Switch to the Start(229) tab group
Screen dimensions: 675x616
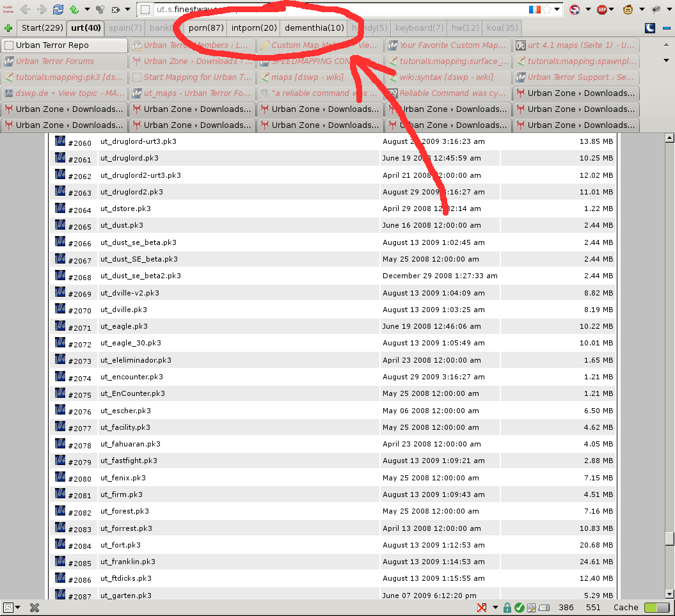tap(42, 28)
